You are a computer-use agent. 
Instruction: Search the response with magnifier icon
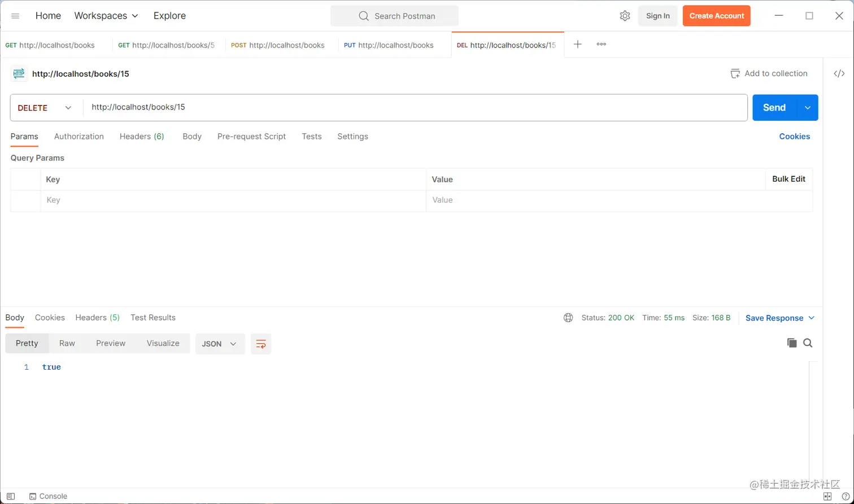(x=808, y=343)
